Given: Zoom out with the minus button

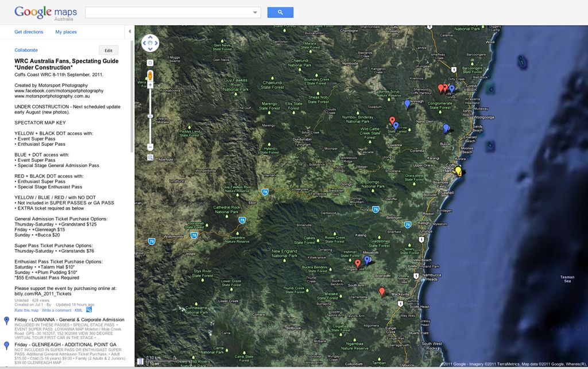Looking at the screenshot, I should pyautogui.click(x=150, y=147).
